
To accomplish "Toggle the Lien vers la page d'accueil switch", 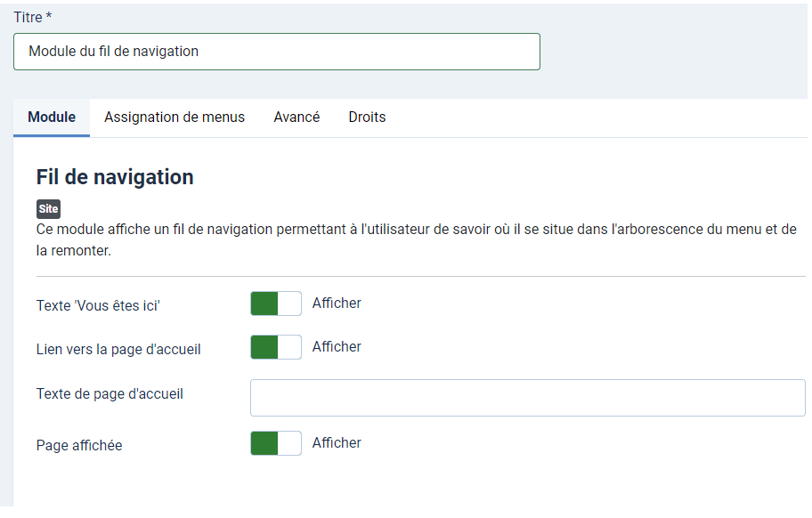I will (276, 347).
